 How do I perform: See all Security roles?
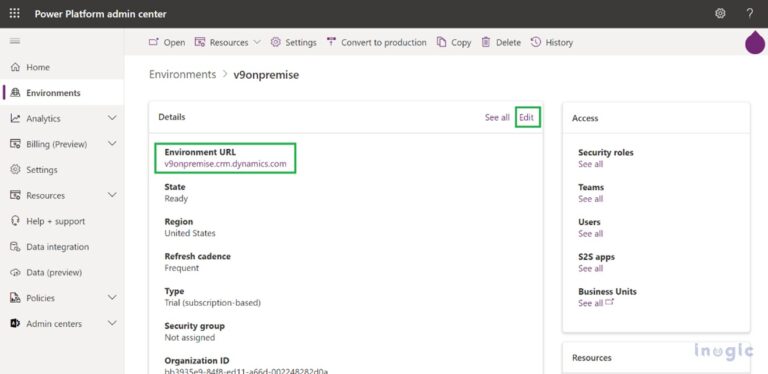tap(590, 164)
